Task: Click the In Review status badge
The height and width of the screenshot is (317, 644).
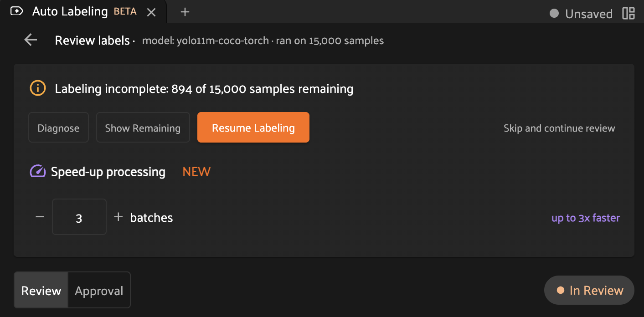Action: [589, 290]
